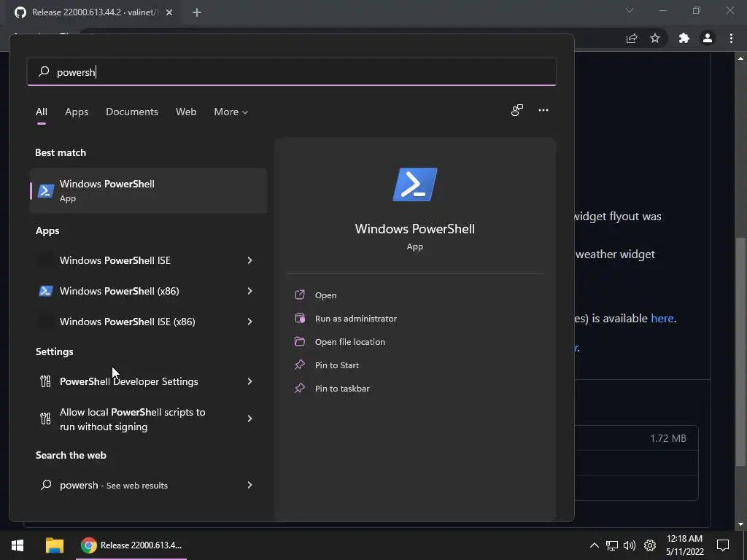Click search feedback people icon
This screenshot has width=747, height=560.
(517, 111)
